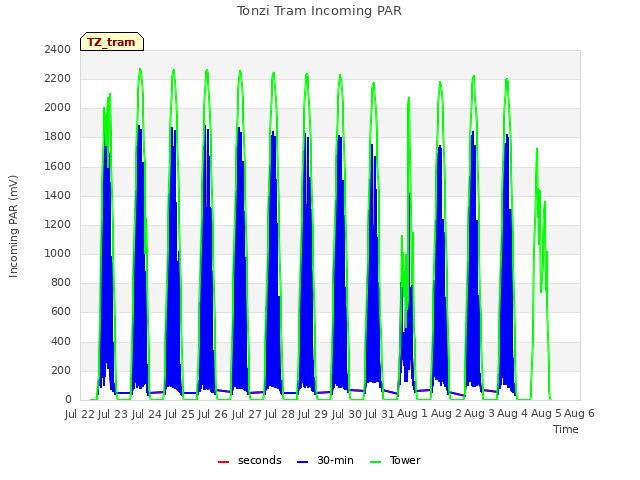This screenshot has width=640, height=480.
Task: Click the low ragged peak near Aug 1
Action: pyautogui.click(x=402, y=236)
